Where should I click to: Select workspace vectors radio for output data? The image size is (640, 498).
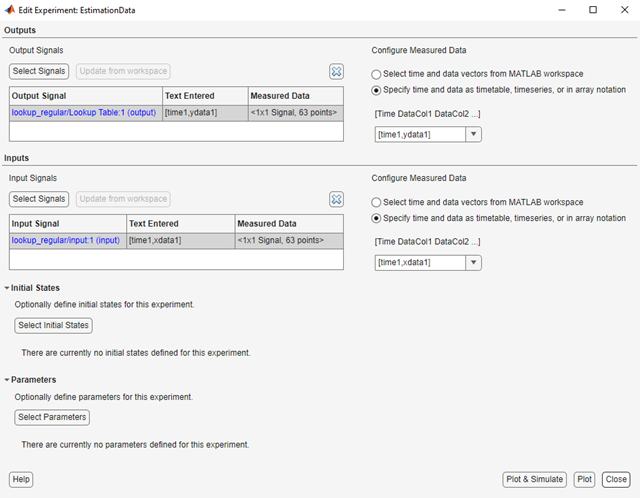click(376, 74)
